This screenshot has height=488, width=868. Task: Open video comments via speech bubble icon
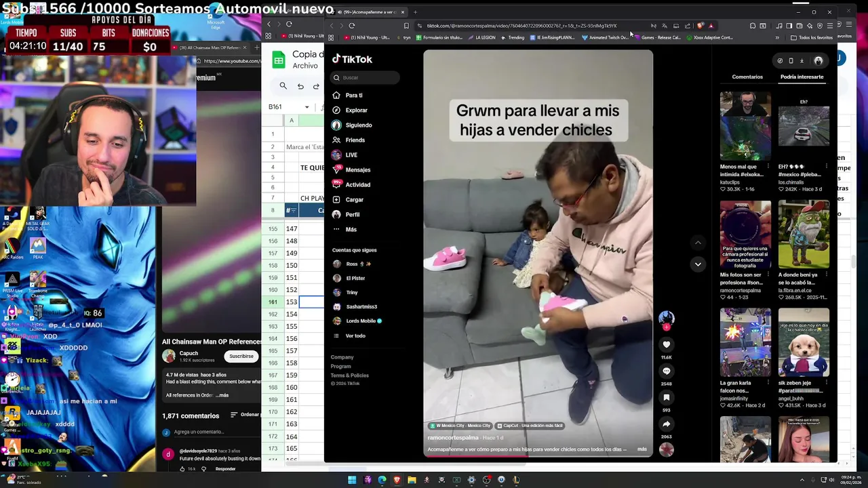pyautogui.click(x=667, y=371)
